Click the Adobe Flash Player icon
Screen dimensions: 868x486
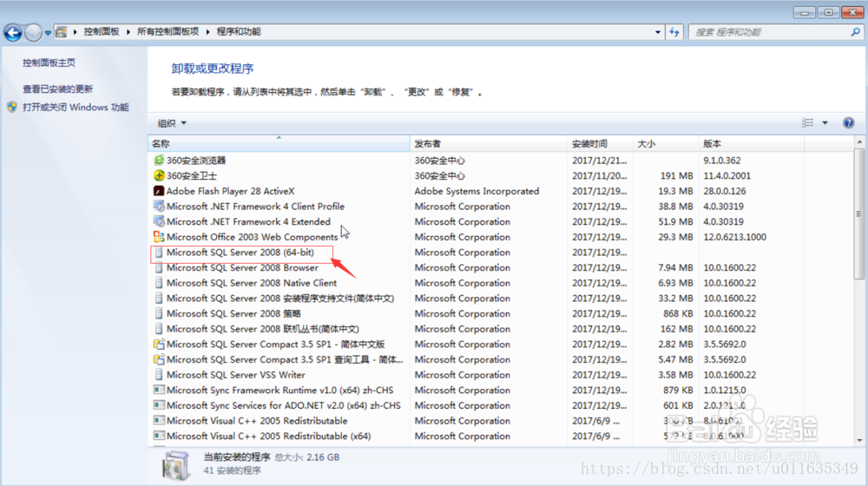point(159,191)
